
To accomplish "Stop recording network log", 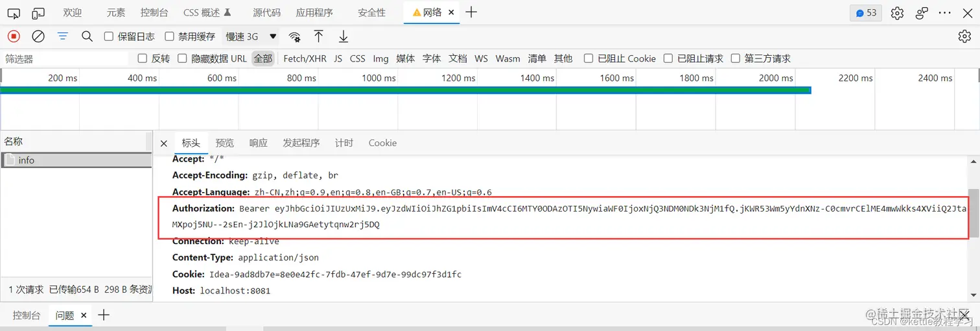I will pos(14,36).
